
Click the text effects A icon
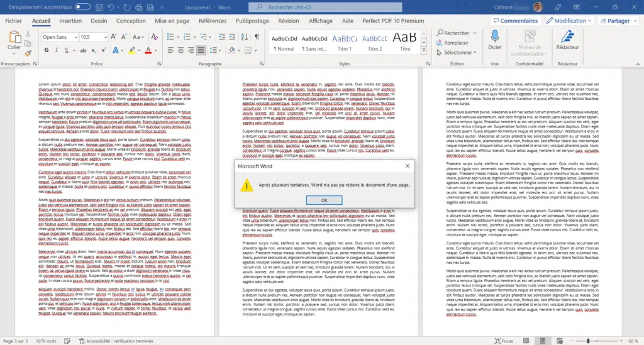point(116,50)
